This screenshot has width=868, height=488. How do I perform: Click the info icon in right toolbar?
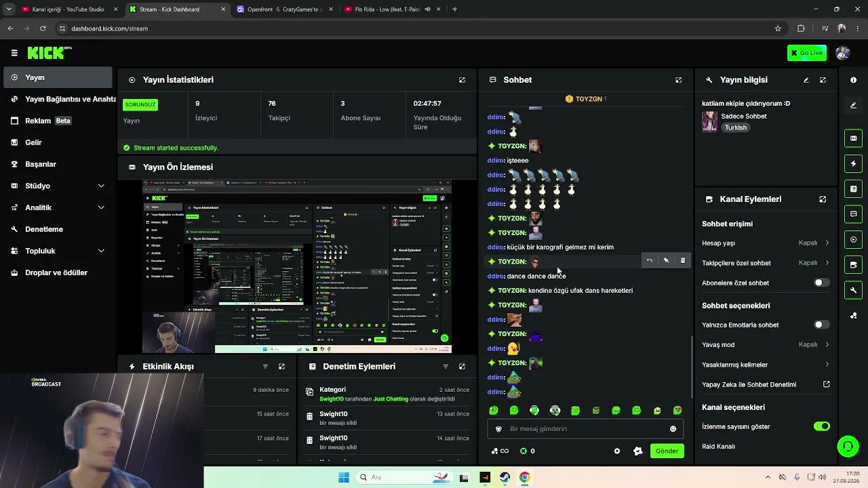853,80
